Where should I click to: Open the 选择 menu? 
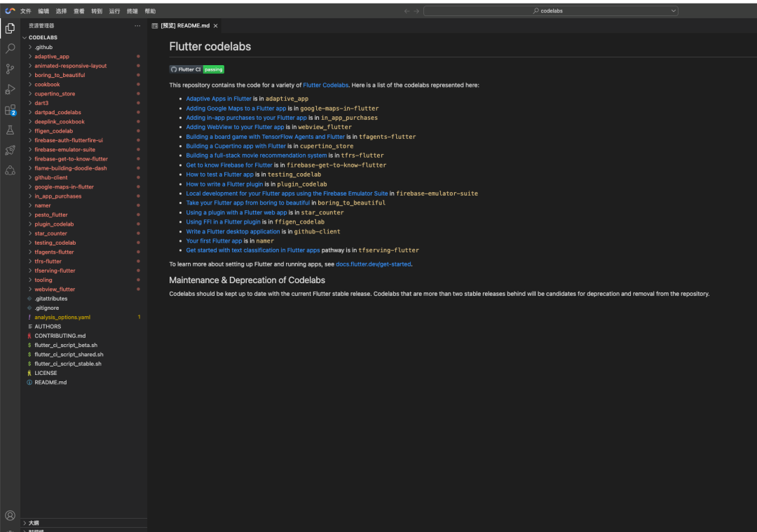coord(61,11)
